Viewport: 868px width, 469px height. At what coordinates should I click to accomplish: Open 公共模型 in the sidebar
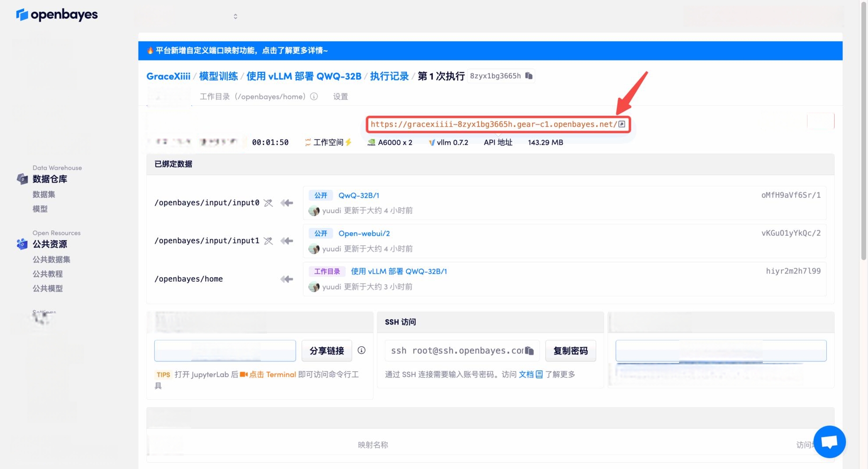pos(47,288)
